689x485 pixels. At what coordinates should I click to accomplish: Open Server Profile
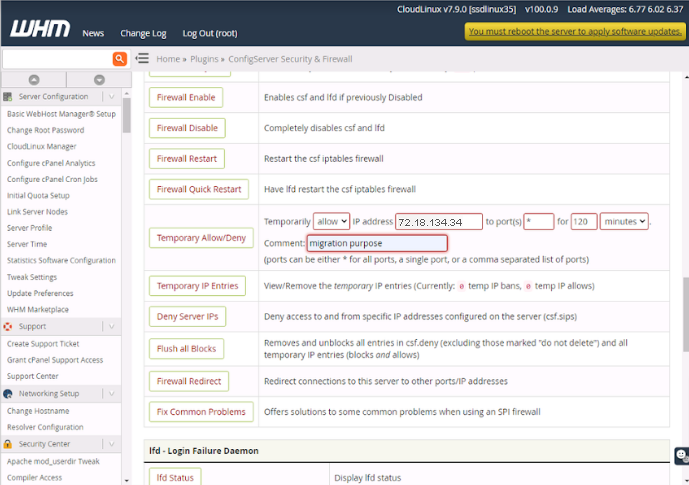click(29, 228)
